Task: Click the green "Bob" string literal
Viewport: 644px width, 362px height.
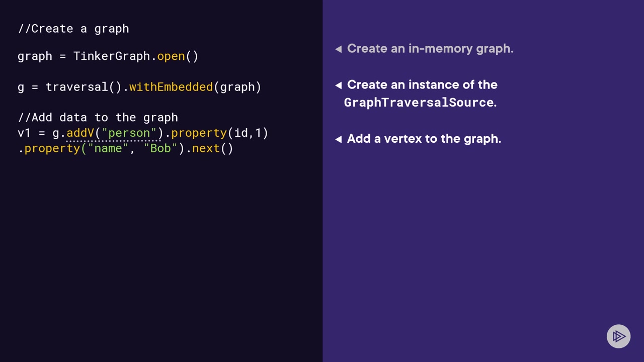Action: [160, 148]
